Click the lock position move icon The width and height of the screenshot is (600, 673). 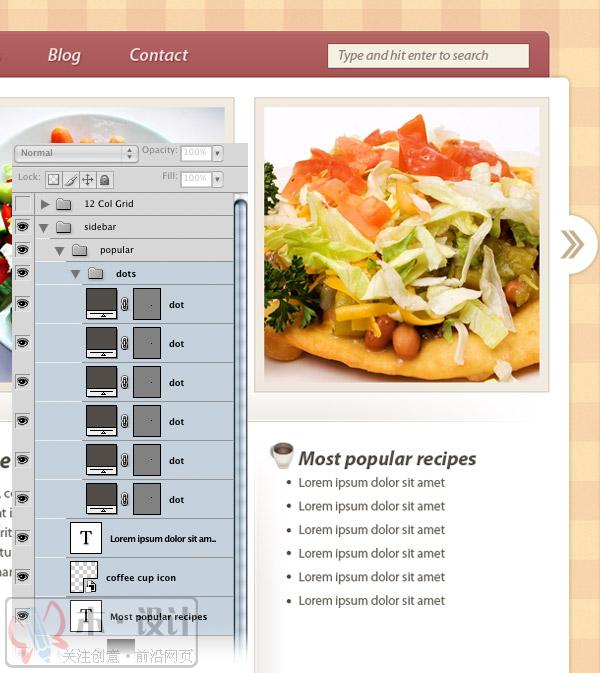click(88, 179)
